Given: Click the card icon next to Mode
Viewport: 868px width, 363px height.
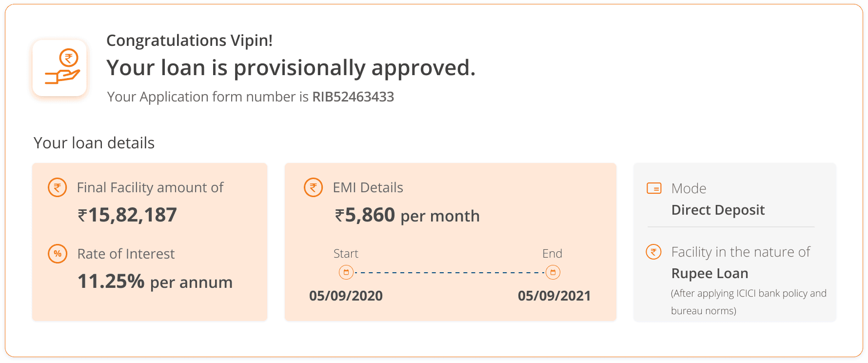Looking at the screenshot, I should click(654, 188).
